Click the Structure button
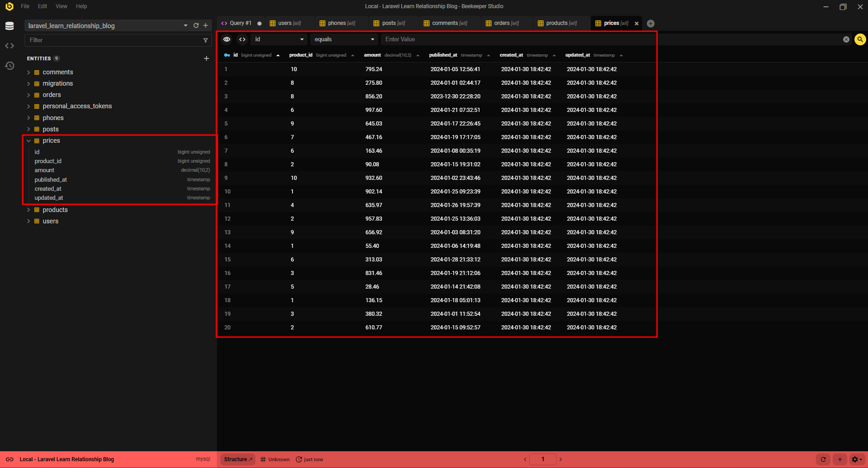The width and height of the screenshot is (868, 468). (x=238, y=459)
